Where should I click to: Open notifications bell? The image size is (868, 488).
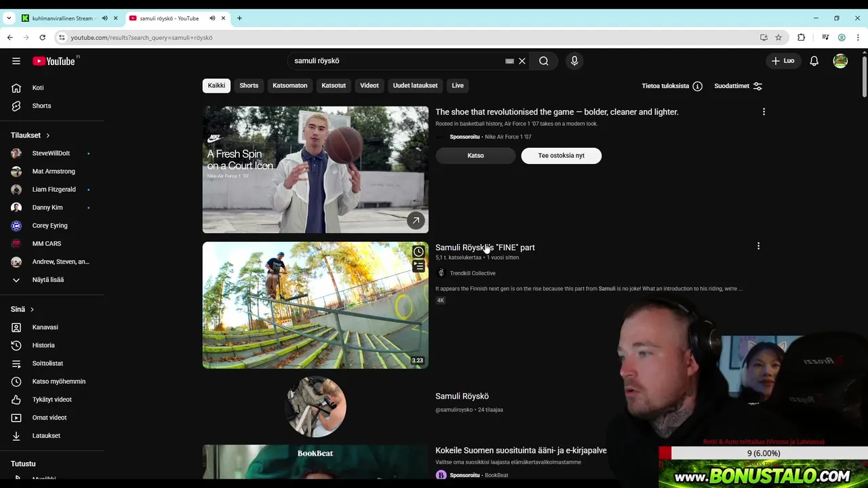[814, 61]
